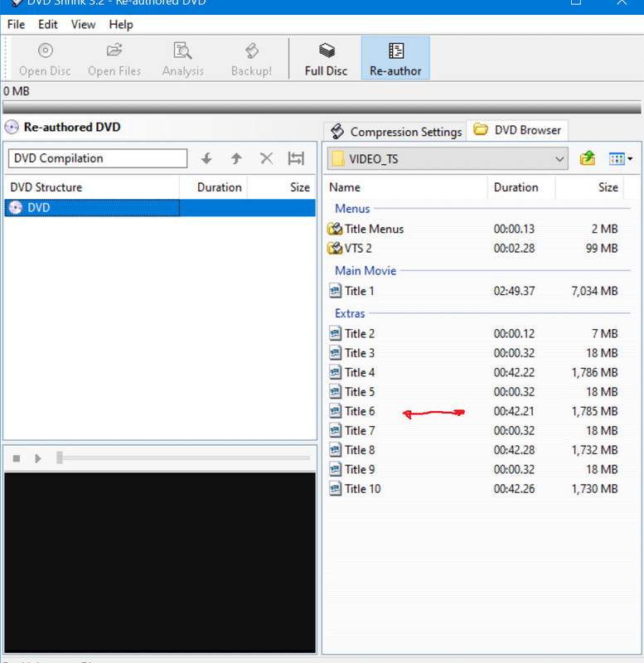Open the view options dropdown
644x663 pixels.
tap(620, 159)
